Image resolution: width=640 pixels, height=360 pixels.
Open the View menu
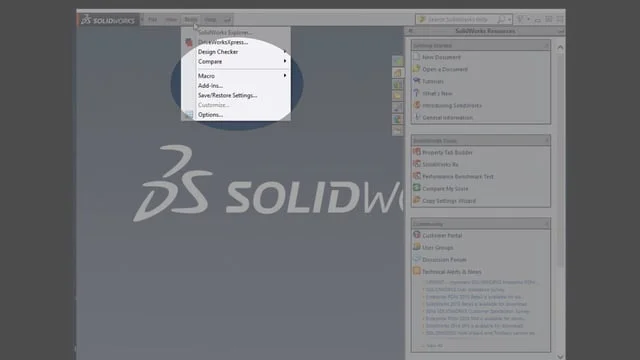(171, 20)
